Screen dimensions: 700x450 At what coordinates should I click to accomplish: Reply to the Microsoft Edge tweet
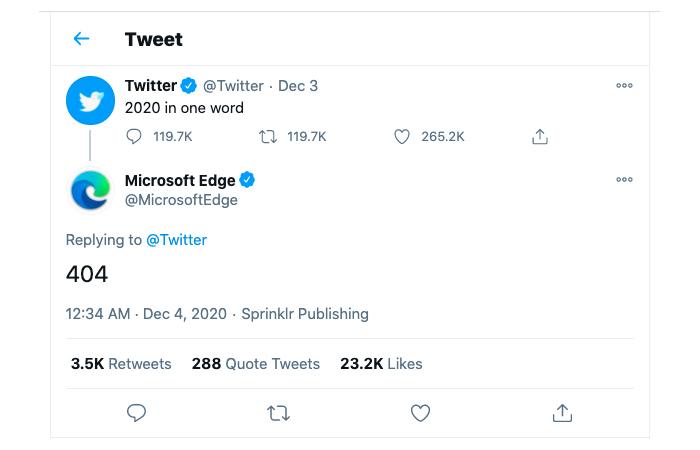pyautogui.click(x=136, y=413)
